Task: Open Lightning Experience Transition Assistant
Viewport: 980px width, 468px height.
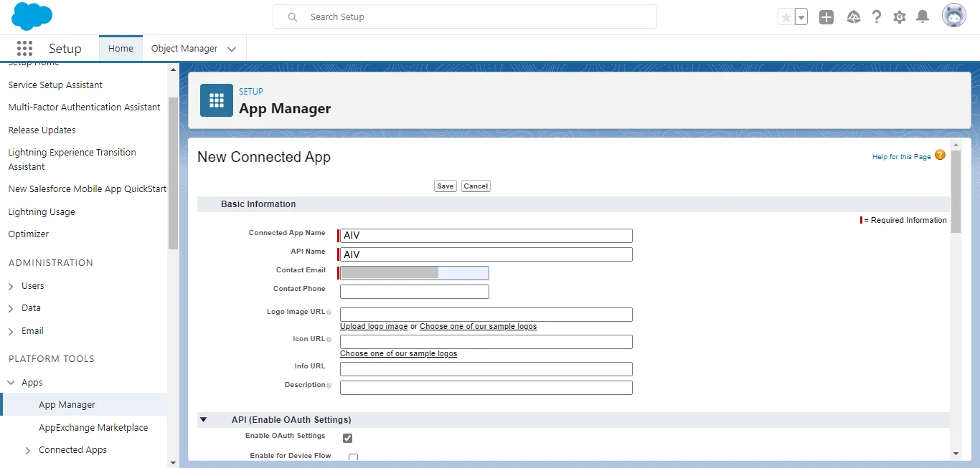Action: (x=72, y=159)
